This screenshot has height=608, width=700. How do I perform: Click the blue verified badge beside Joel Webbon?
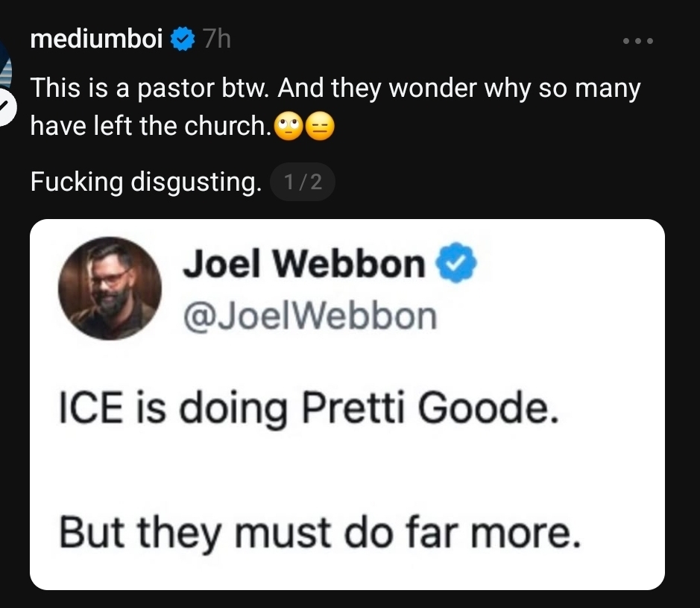pyautogui.click(x=450, y=264)
